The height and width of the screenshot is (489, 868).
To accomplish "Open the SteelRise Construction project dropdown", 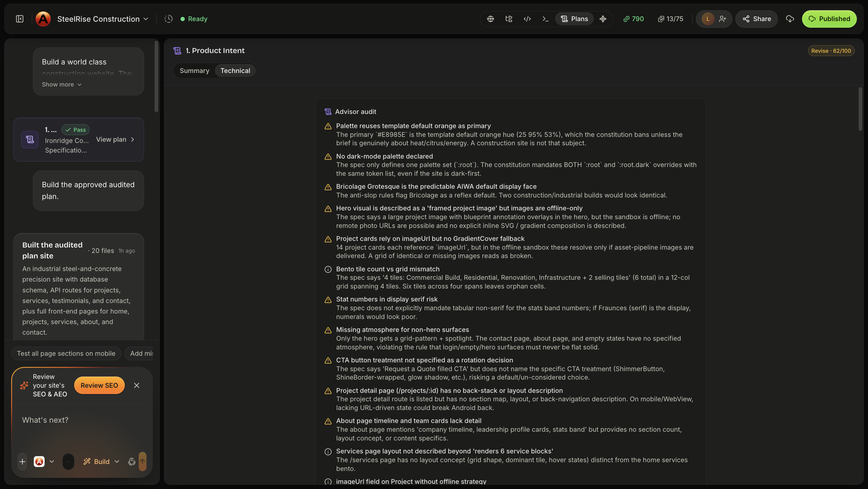I will 102,19.
